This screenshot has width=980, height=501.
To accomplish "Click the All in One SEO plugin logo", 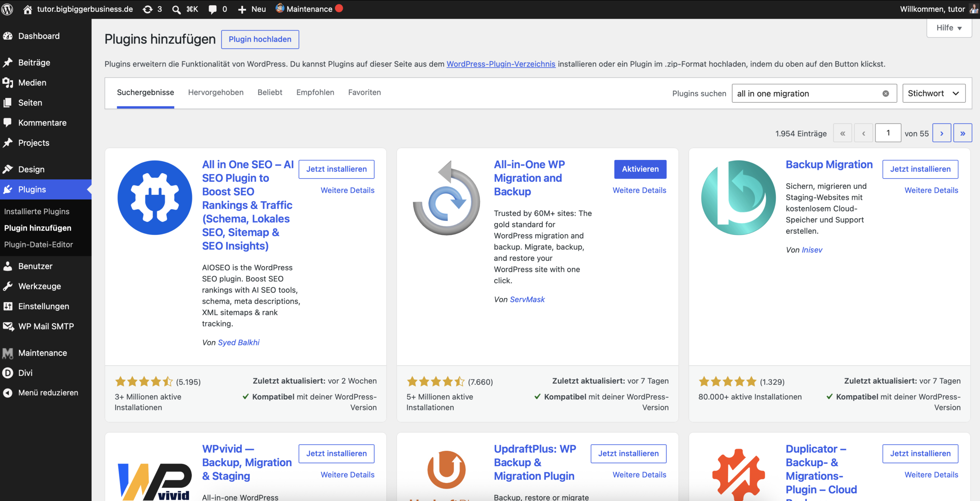I will [x=155, y=197].
